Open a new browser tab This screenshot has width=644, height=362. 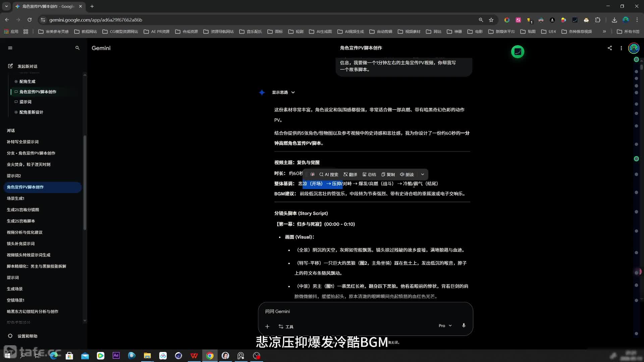92,6
